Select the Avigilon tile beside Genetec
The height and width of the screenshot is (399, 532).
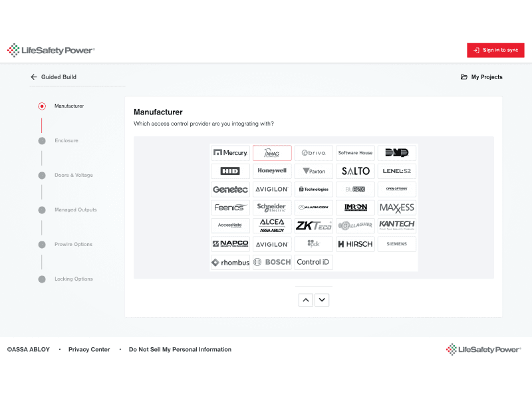coord(272,190)
